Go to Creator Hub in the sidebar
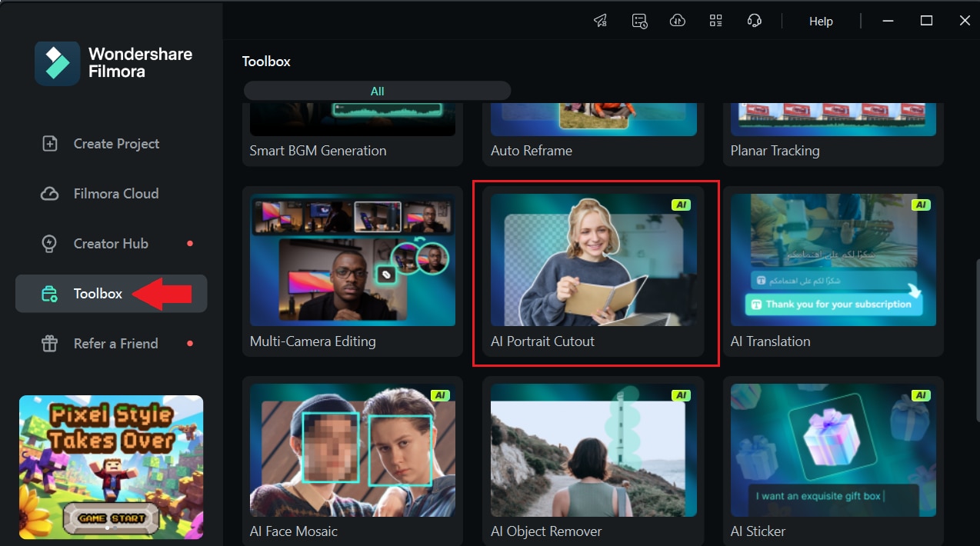This screenshot has width=980, height=546. click(x=112, y=244)
